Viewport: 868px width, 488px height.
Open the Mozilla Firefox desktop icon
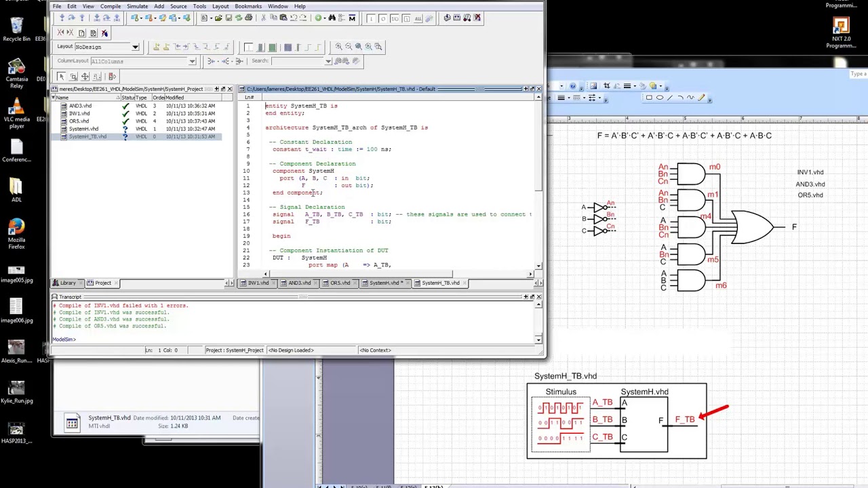16,232
